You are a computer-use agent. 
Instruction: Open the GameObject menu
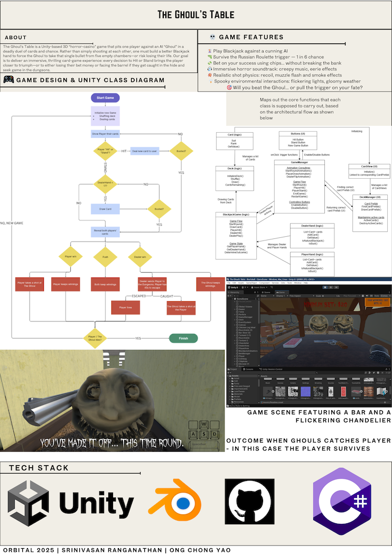[x=251, y=283]
